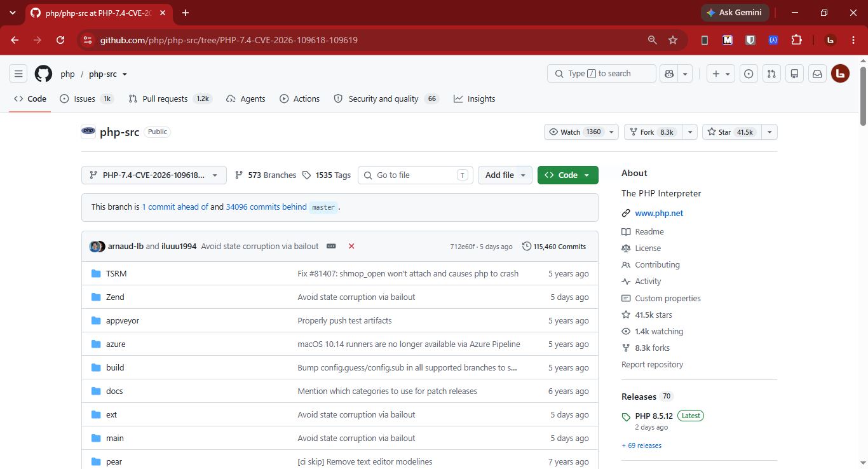The width and height of the screenshot is (868, 469).
Task: Open the Chrome tab search chevron
Action: pyautogui.click(x=12, y=13)
